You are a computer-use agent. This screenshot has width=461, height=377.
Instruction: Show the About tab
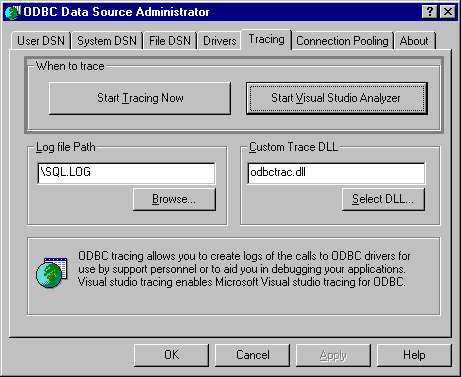coord(414,41)
